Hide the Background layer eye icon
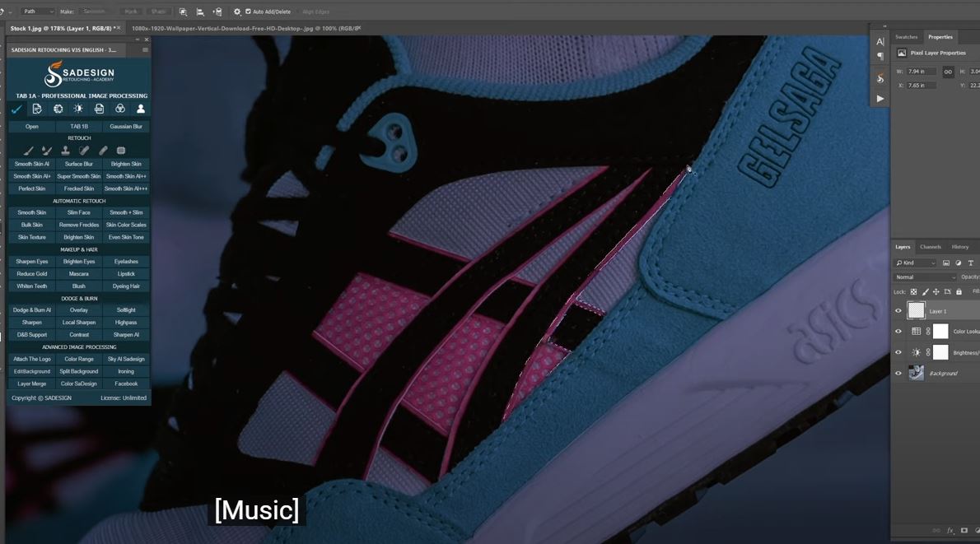Screen dimensions: 980x544 pos(898,374)
